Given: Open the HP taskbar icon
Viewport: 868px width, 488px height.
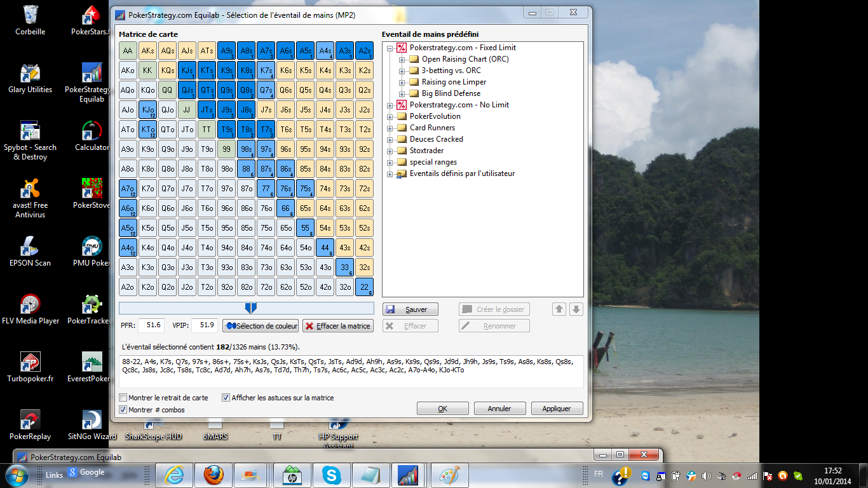Looking at the screenshot, I should click(291, 475).
